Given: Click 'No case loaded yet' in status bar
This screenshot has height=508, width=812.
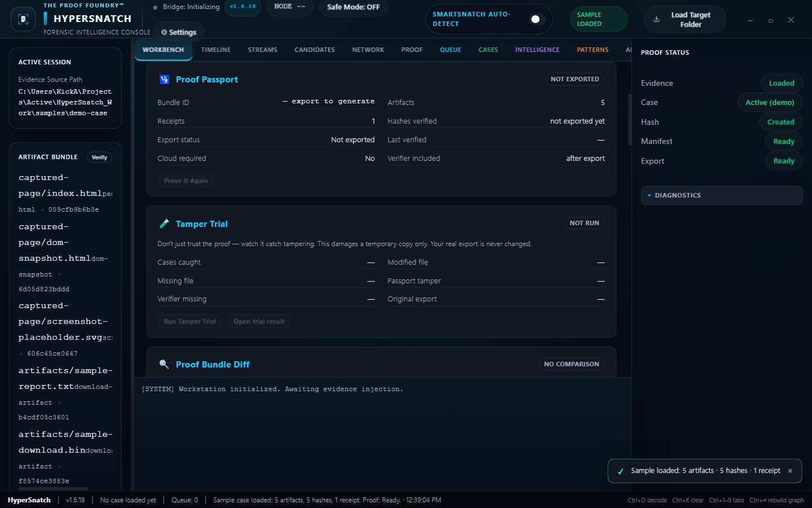Looking at the screenshot, I should coord(128,500).
